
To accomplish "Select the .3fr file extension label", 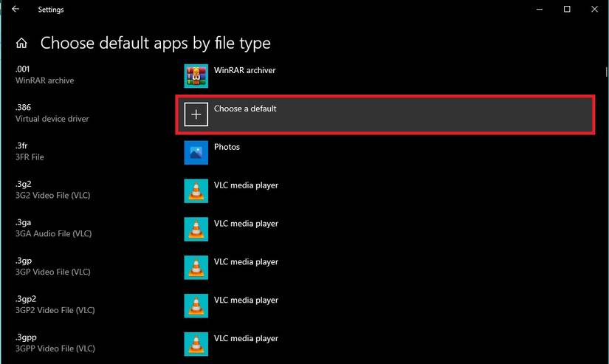I will tap(21, 145).
